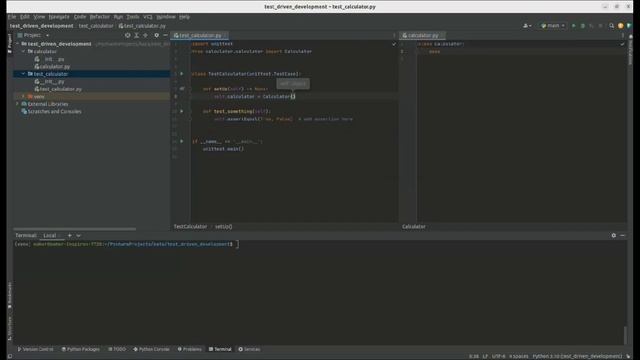Select __init__.py under the calculator folder
Viewport: 640px width, 360px height.
(x=49, y=59)
